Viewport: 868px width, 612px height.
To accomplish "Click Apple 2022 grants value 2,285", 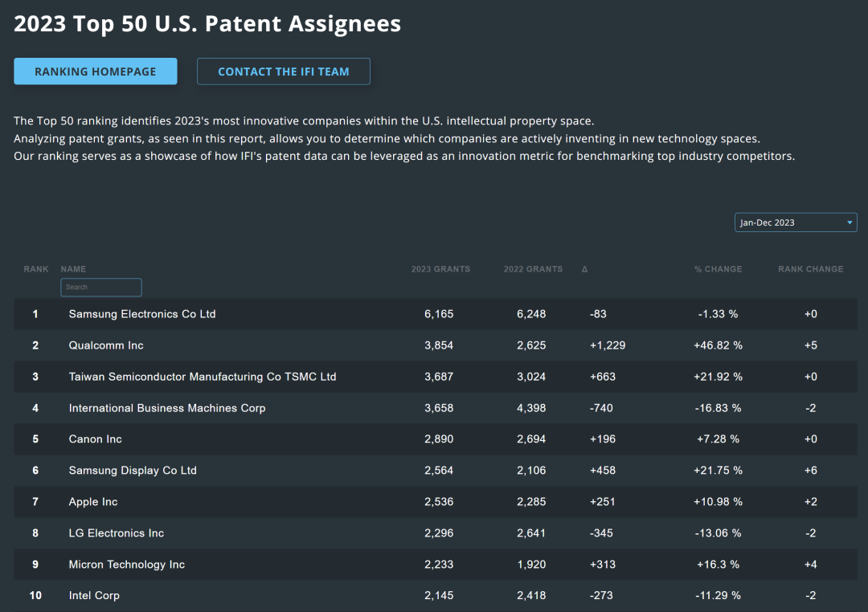I will click(x=531, y=502).
